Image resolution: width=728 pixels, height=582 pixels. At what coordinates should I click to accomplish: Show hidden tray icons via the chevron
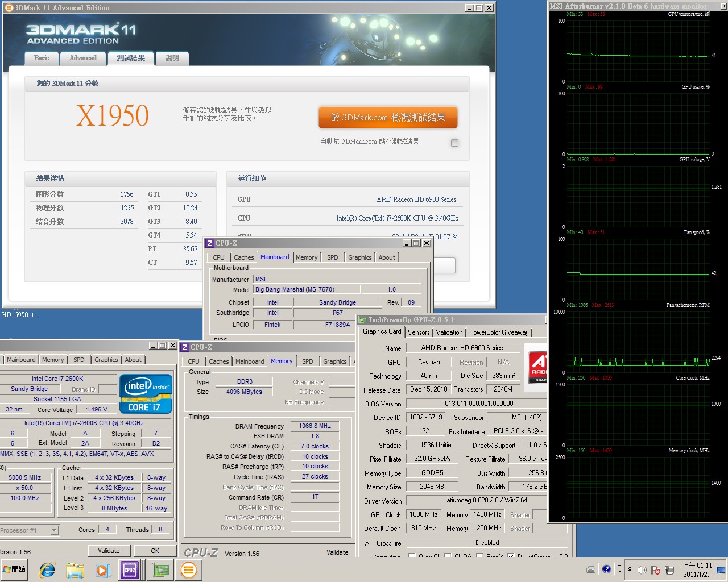pos(630,569)
